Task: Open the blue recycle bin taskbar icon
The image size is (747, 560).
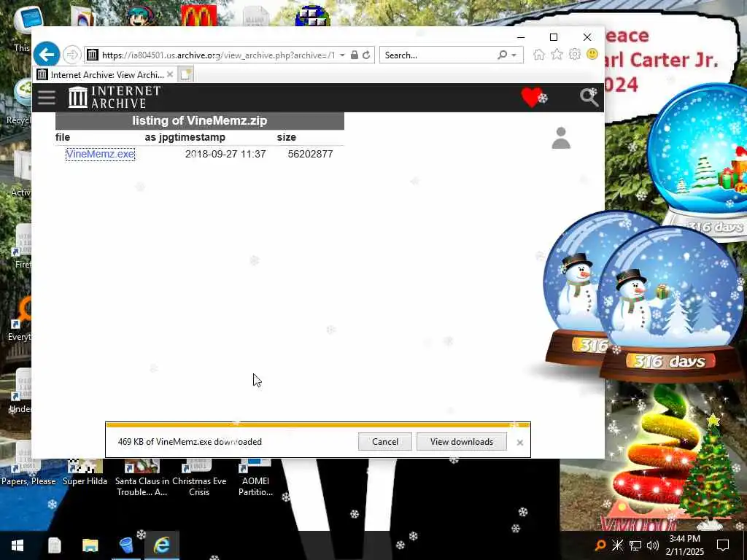Action: (x=125, y=545)
